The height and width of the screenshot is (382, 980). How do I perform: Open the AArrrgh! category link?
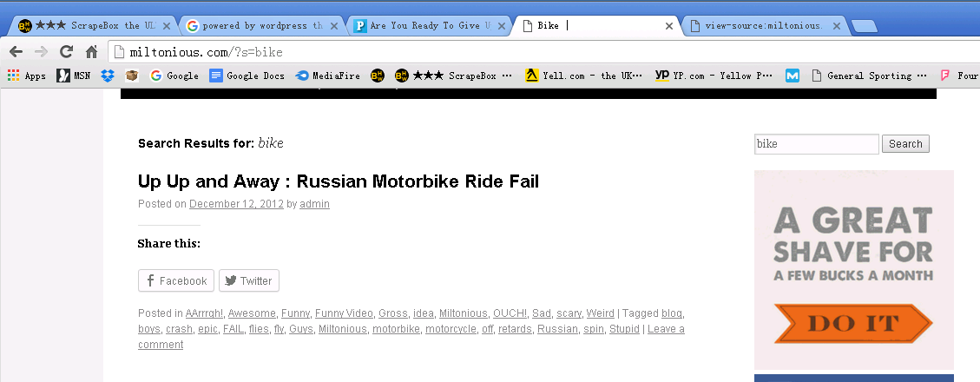205,313
